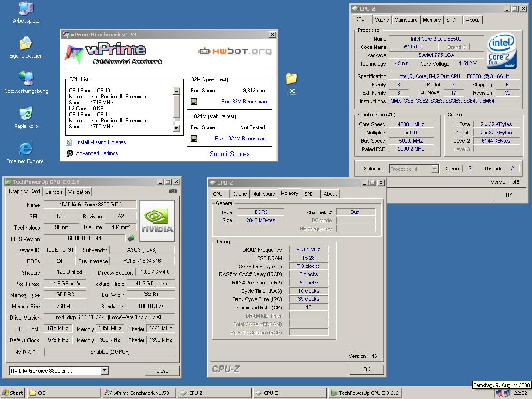Select the Papierkorb recycle bin icon
The width and height of the screenshot is (532, 399).
tap(26, 114)
